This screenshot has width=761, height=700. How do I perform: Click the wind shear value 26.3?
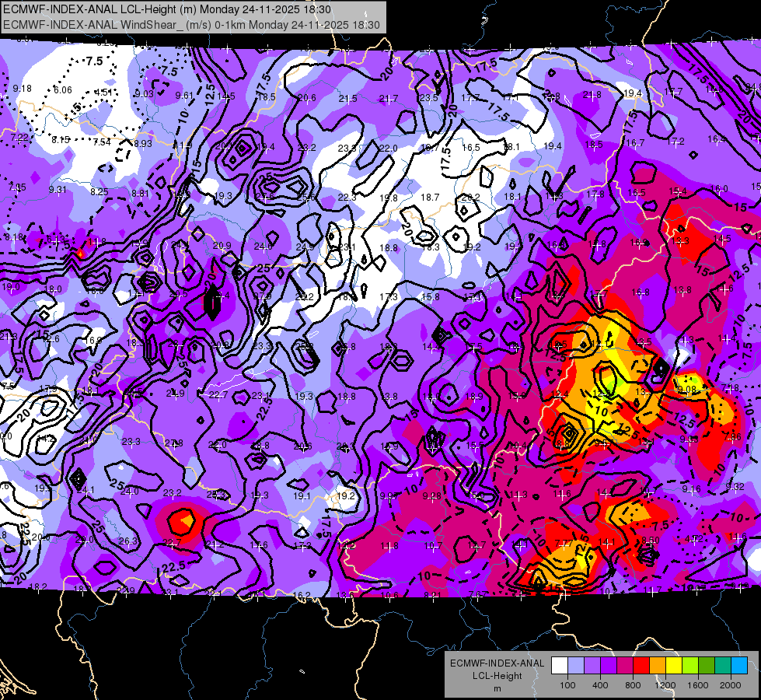pyautogui.click(x=127, y=541)
